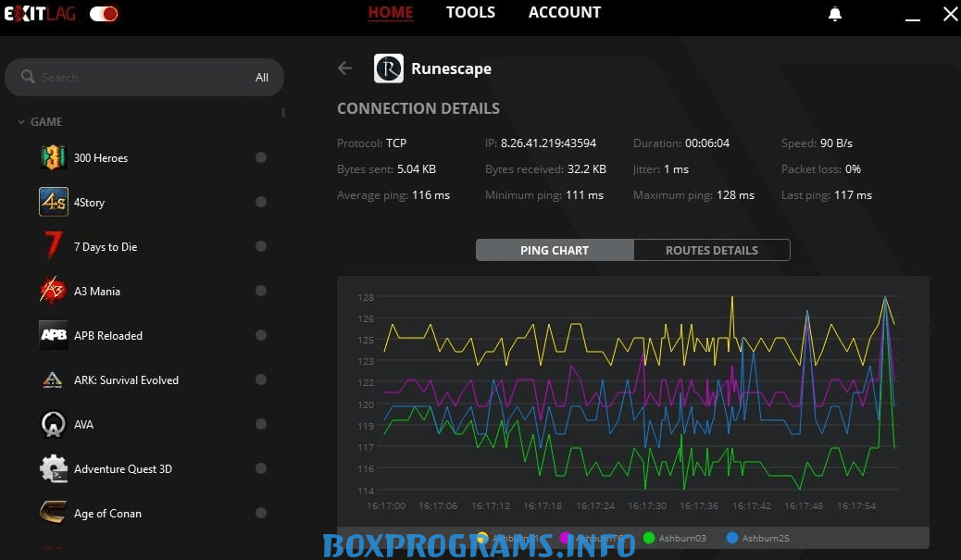Click the Runescape game logo
Screen dimensions: 961x560
pyautogui.click(x=389, y=68)
